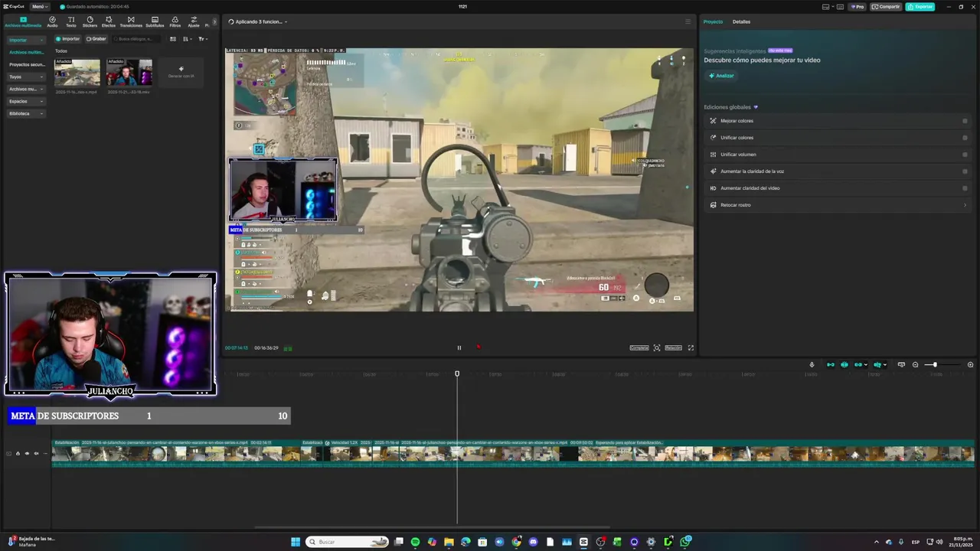Expand the Espacios sidebar section
This screenshot has height=551, width=980.
point(26,101)
